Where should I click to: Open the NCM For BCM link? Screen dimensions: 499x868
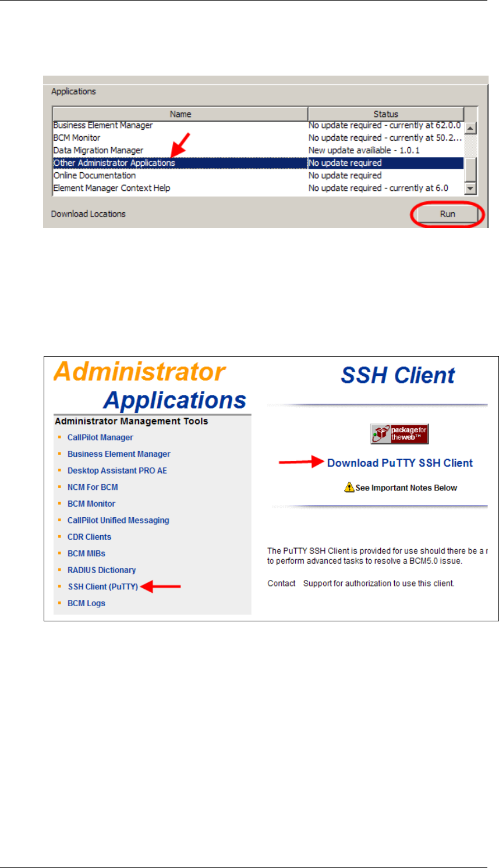point(93,487)
